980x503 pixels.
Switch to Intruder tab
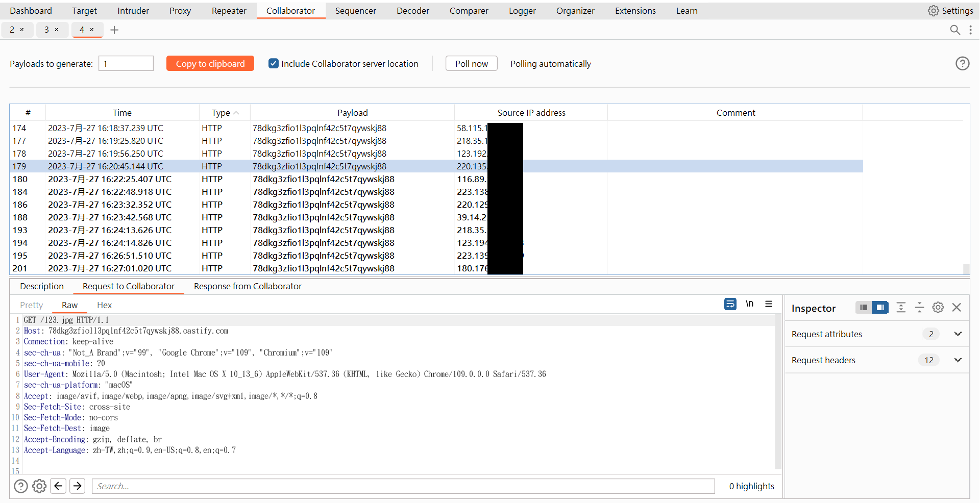[133, 11]
